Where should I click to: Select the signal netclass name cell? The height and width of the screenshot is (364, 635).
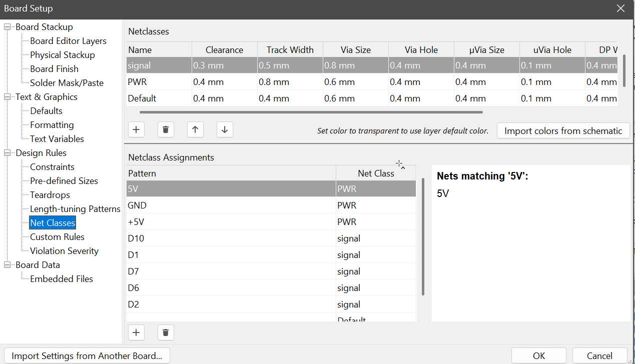[159, 65]
